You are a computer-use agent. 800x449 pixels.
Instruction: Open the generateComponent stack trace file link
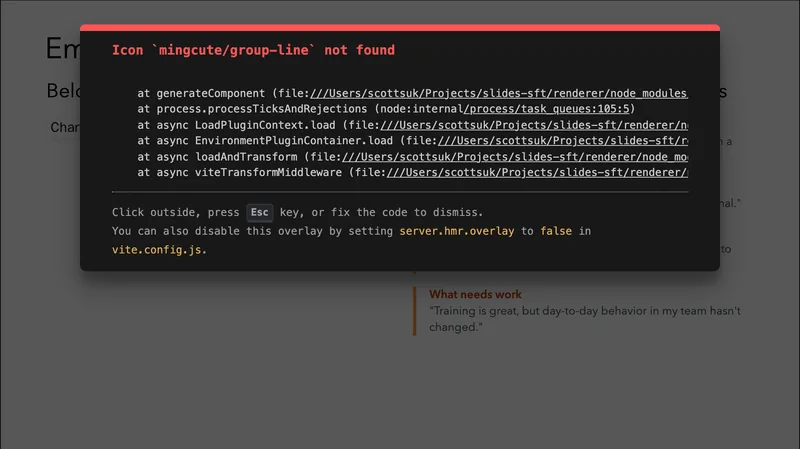click(x=500, y=93)
